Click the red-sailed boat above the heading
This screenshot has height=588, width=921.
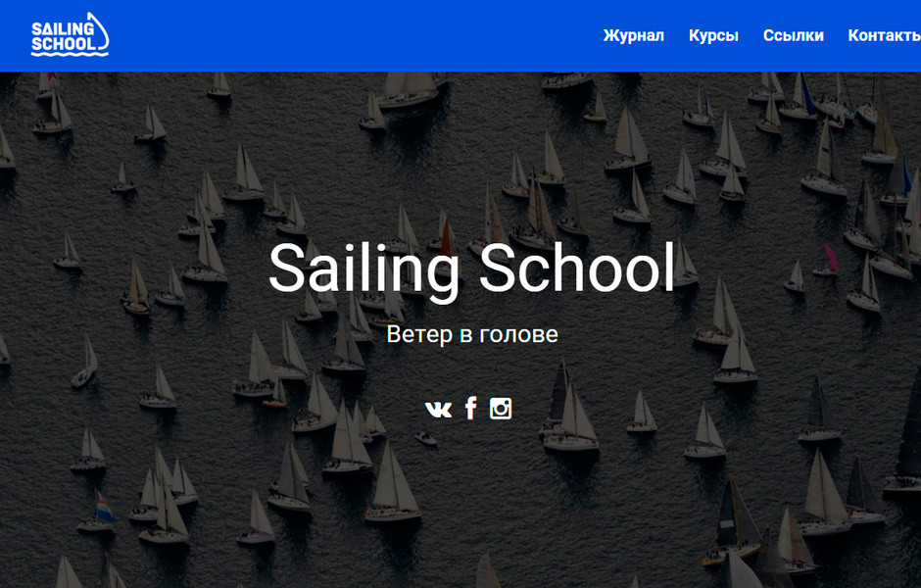tap(445, 236)
